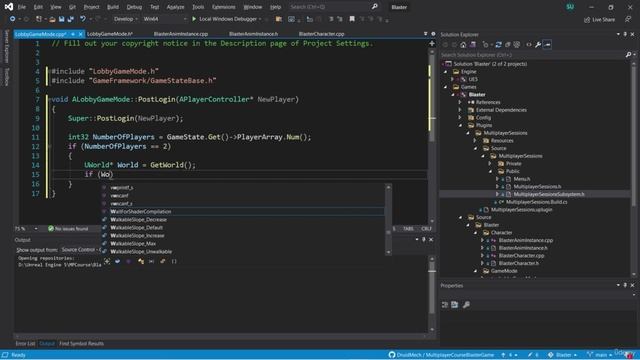Click the Home icon in Solution Explorer

[463, 44]
